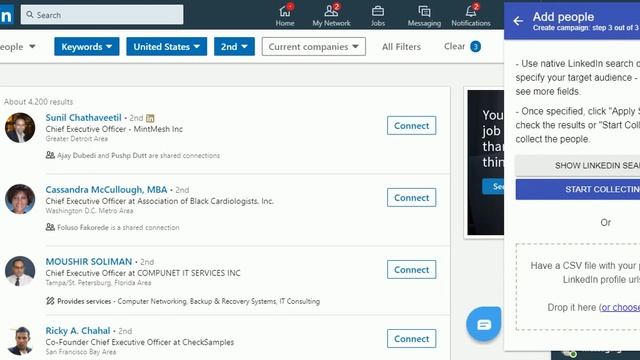This screenshot has width=640, height=360.
Task: Open Ricky A. Chahal name link
Action: [78, 331]
